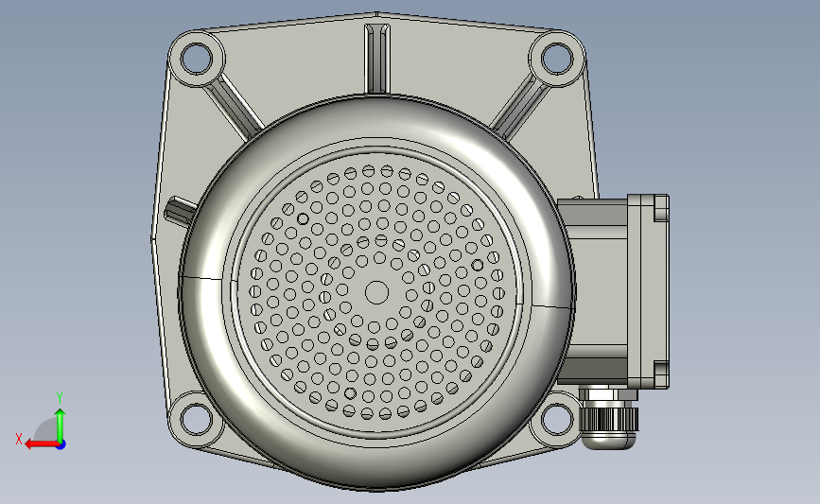
Task: Click the "Y" label of the triad
Action: [x=60, y=398]
